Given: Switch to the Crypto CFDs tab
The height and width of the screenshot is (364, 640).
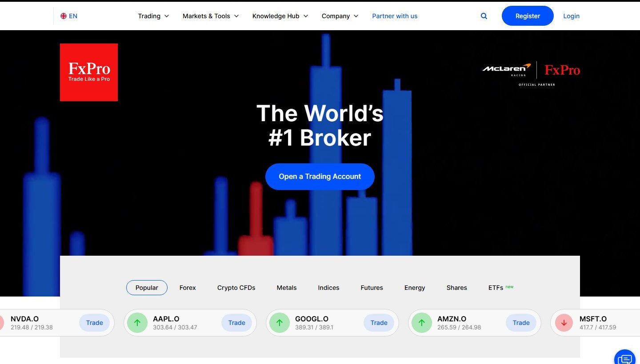Looking at the screenshot, I should click(236, 288).
